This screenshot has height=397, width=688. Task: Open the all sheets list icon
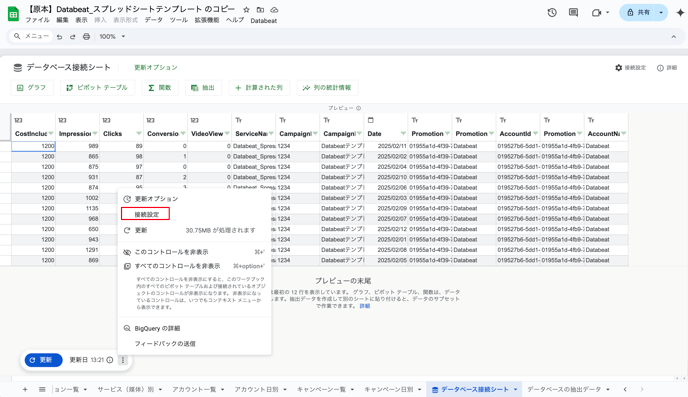point(42,389)
